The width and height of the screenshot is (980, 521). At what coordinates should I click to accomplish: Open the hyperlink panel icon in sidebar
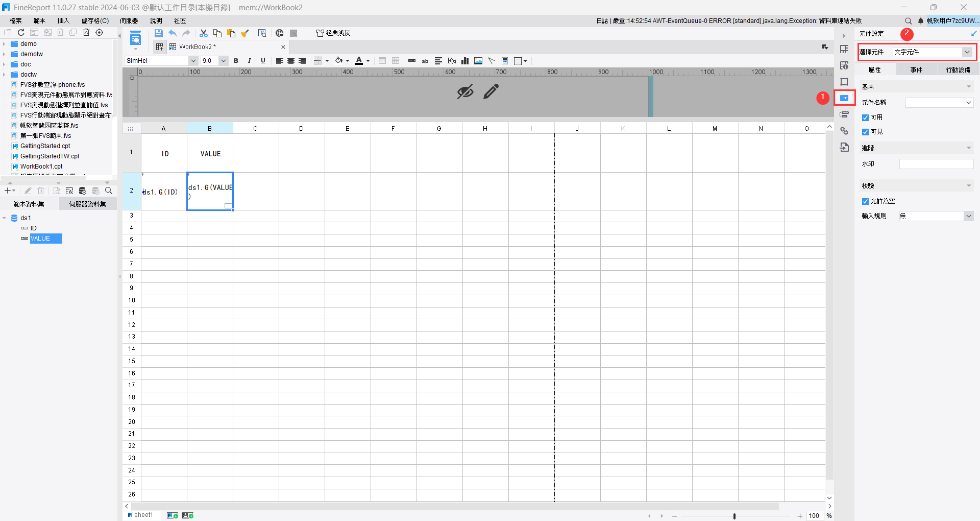point(844,131)
